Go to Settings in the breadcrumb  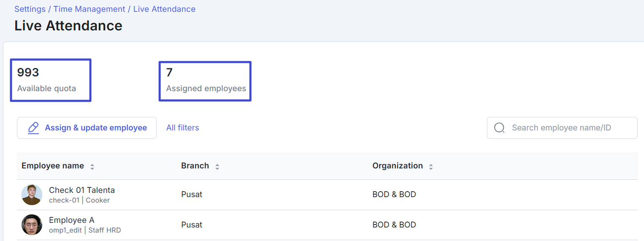(30, 9)
